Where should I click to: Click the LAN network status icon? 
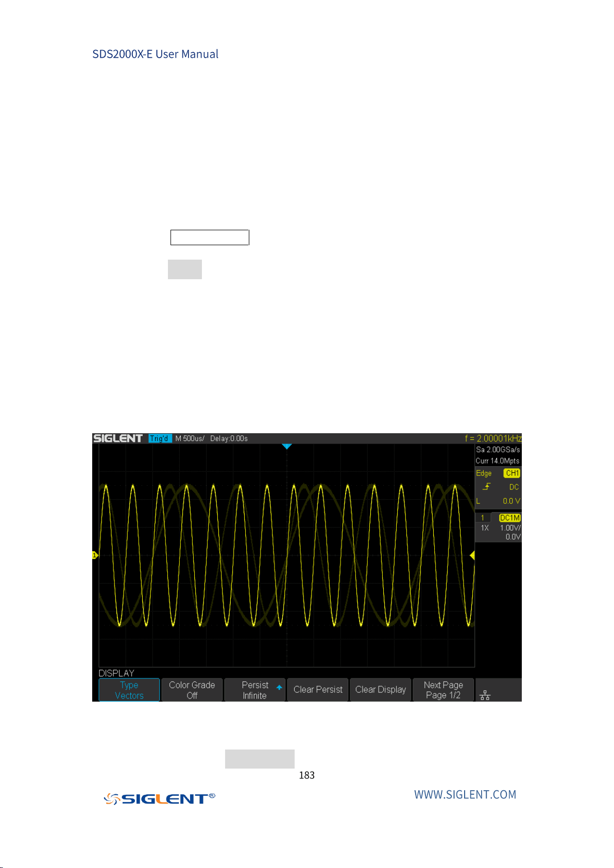pyautogui.click(x=485, y=695)
